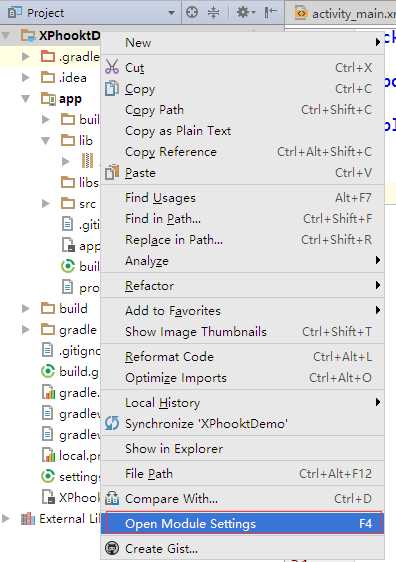
Task: Collapse the XPhooktDemo root project node
Action: [6, 35]
